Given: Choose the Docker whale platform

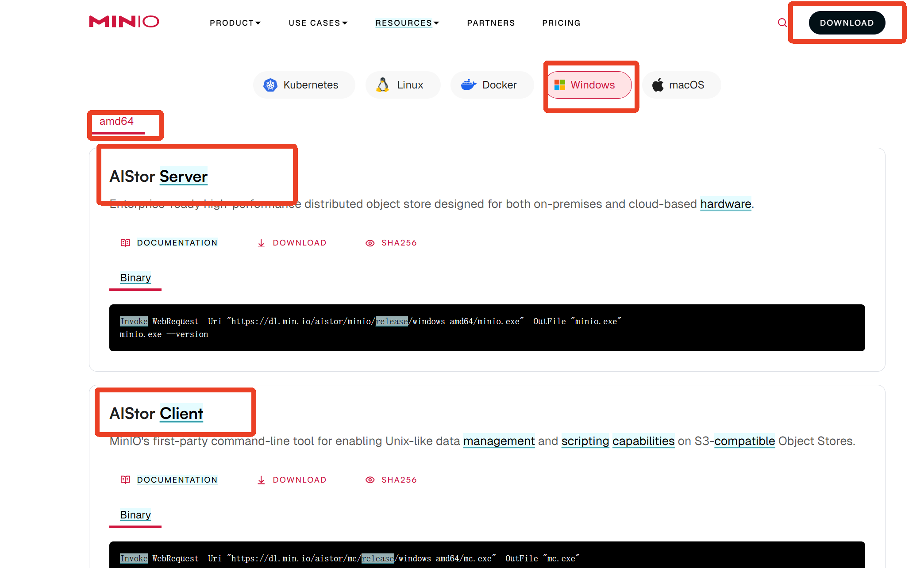Looking at the screenshot, I should 468,85.
